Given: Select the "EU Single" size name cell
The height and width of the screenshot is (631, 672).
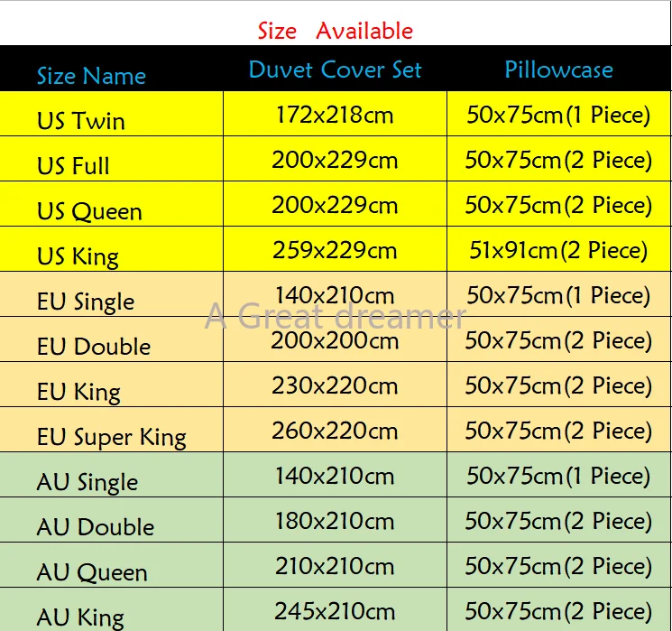Looking at the screenshot, I should [x=86, y=302].
